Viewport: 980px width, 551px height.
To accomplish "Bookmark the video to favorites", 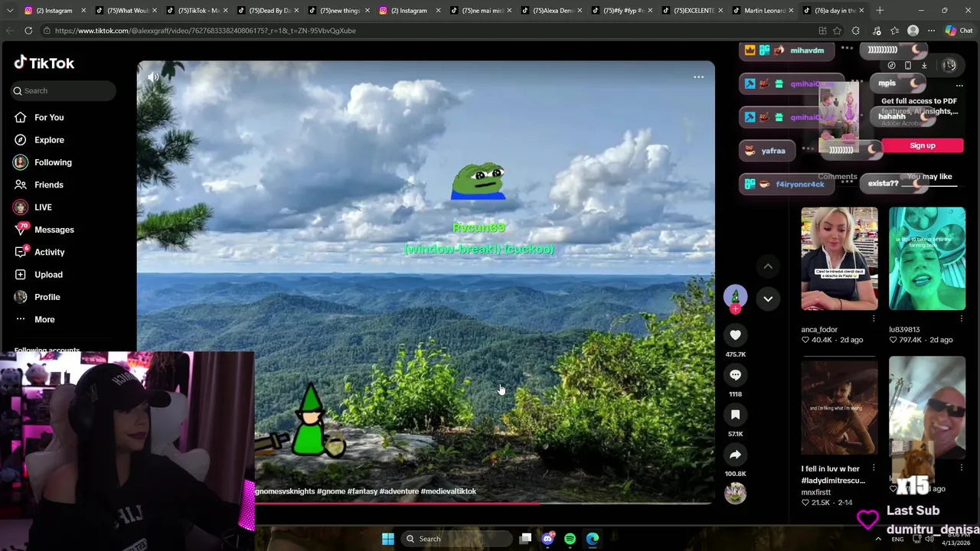I will [735, 415].
